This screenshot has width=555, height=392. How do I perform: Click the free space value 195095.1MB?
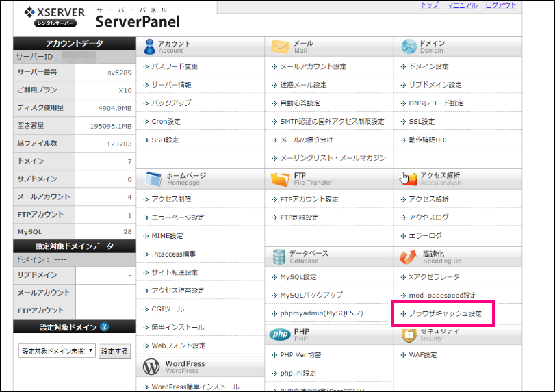coord(111,126)
